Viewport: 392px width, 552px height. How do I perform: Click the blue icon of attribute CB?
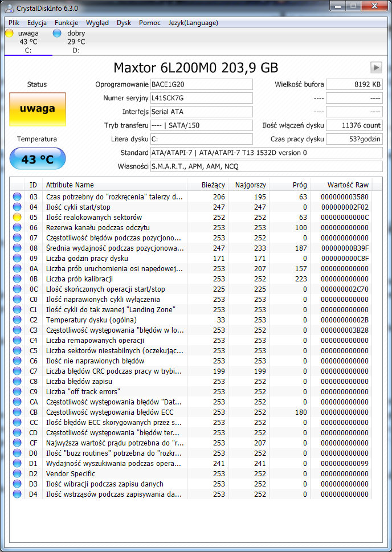click(x=17, y=412)
